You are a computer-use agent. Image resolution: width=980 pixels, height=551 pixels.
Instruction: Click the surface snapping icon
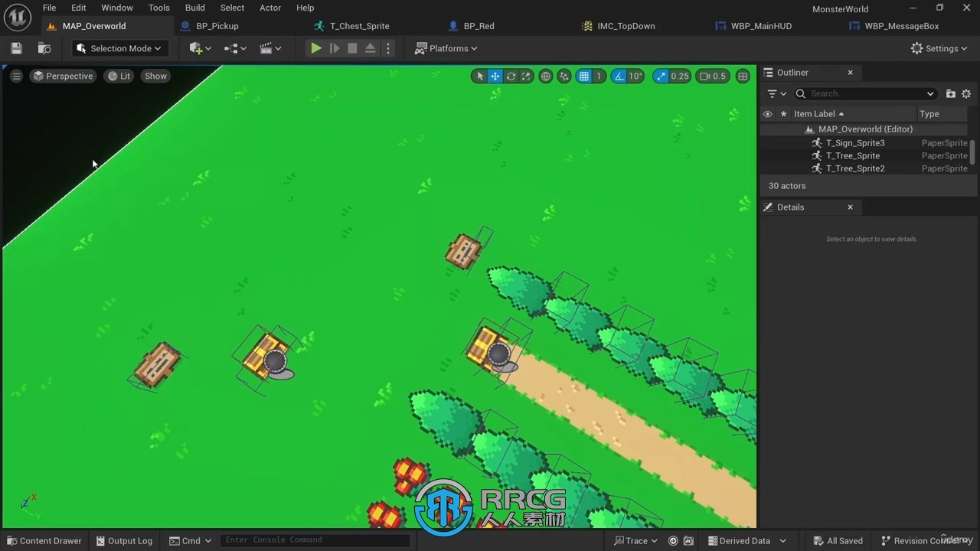(564, 76)
